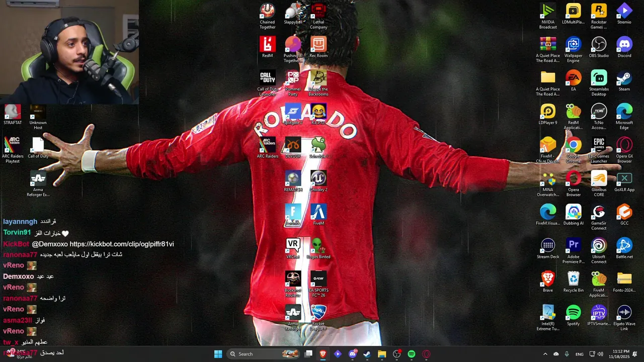
Task: Select username layannngh in chat overlay
Action: coord(20,222)
